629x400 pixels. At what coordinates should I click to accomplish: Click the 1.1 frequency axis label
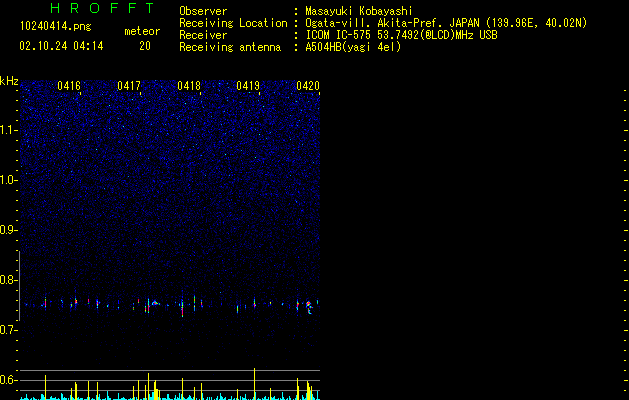[8, 130]
